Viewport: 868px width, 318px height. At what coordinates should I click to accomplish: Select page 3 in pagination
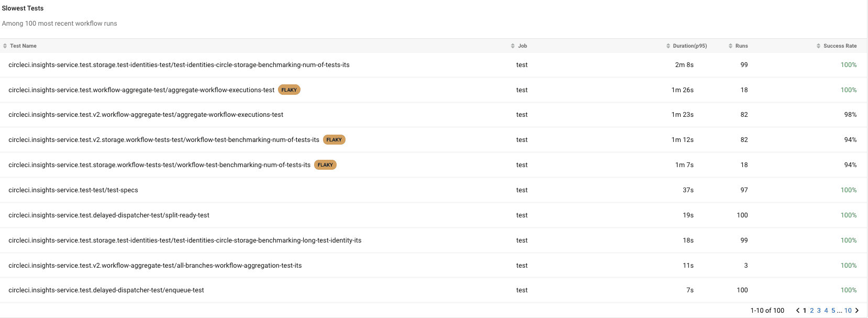819,311
